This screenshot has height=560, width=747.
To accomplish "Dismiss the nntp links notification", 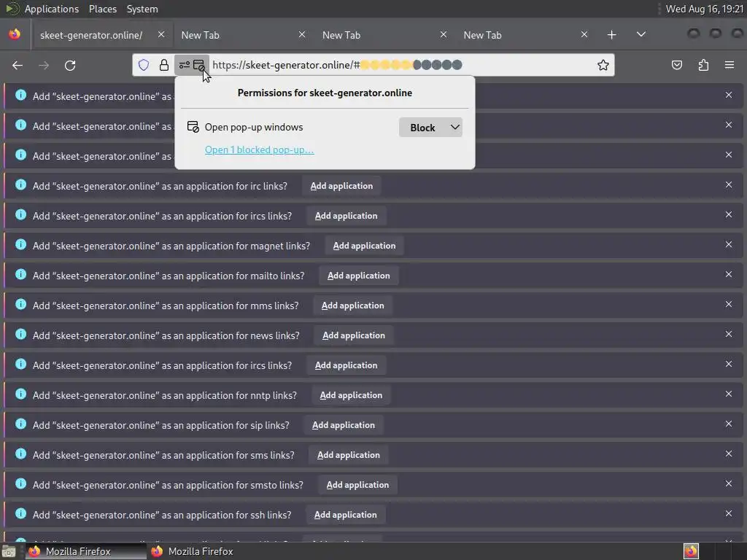I will point(729,394).
